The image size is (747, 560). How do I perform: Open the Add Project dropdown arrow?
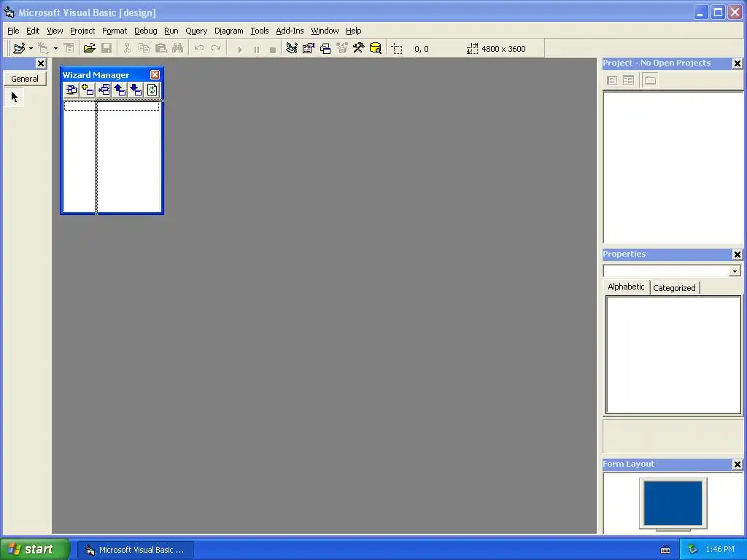click(x=31, y=48)
